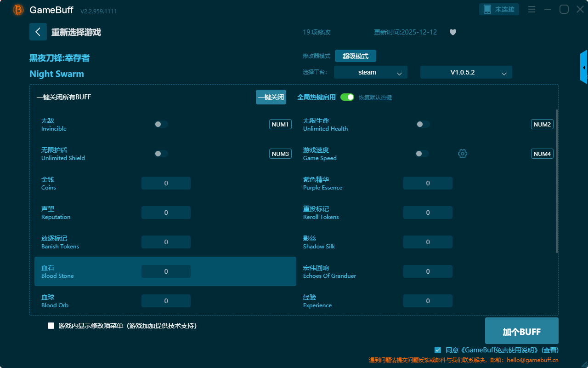Click the heart favorite icon
Viewport: 588px width, 368px height.
(x=452, y=32)
